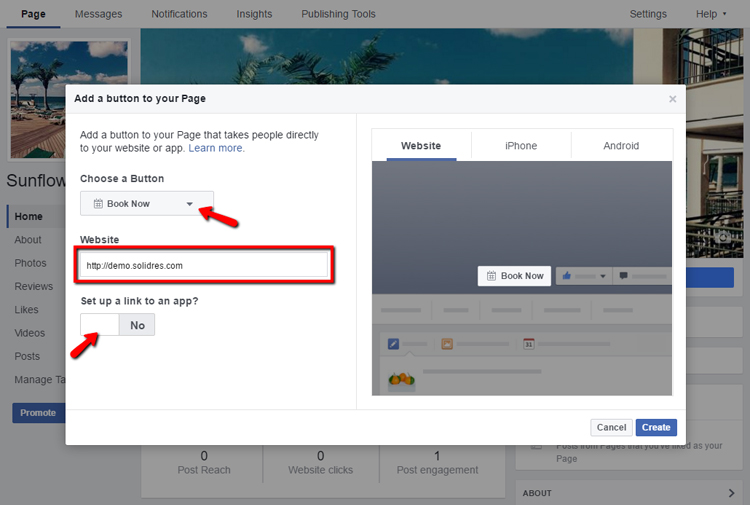Click the Promote button

[38, 413]
